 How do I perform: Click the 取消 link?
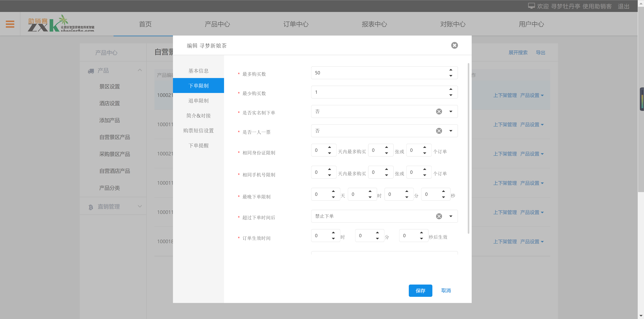[446, 291]
